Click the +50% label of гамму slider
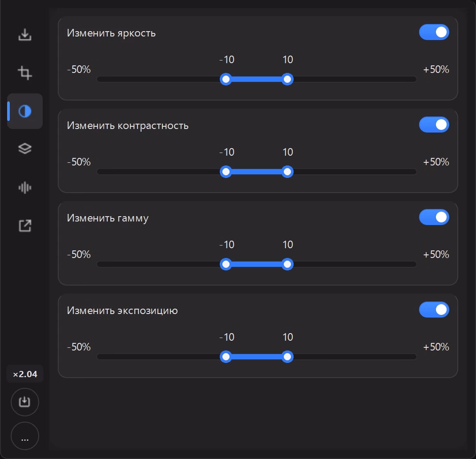 point(436,254)
